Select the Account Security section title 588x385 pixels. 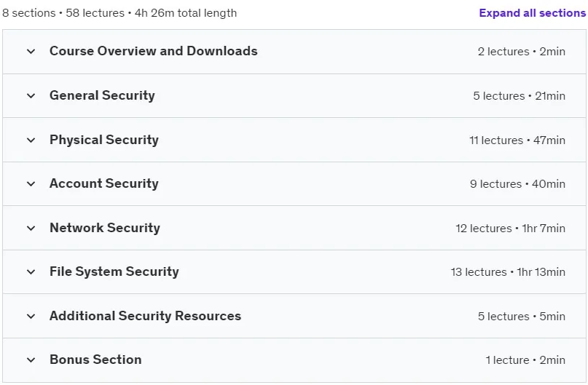click(104, 183)
